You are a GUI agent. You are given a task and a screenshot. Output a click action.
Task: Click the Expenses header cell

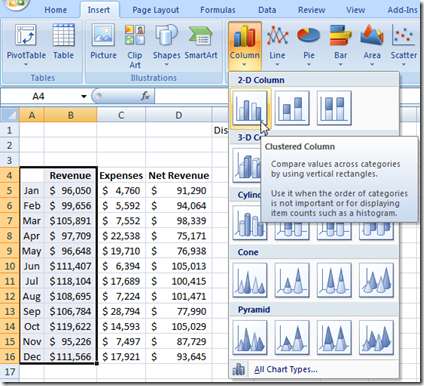pos(121,176)
